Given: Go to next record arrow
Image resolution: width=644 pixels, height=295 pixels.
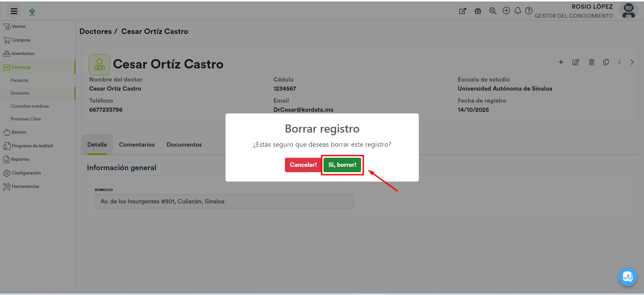Looking at the screenshot, I should coord(632,62).
